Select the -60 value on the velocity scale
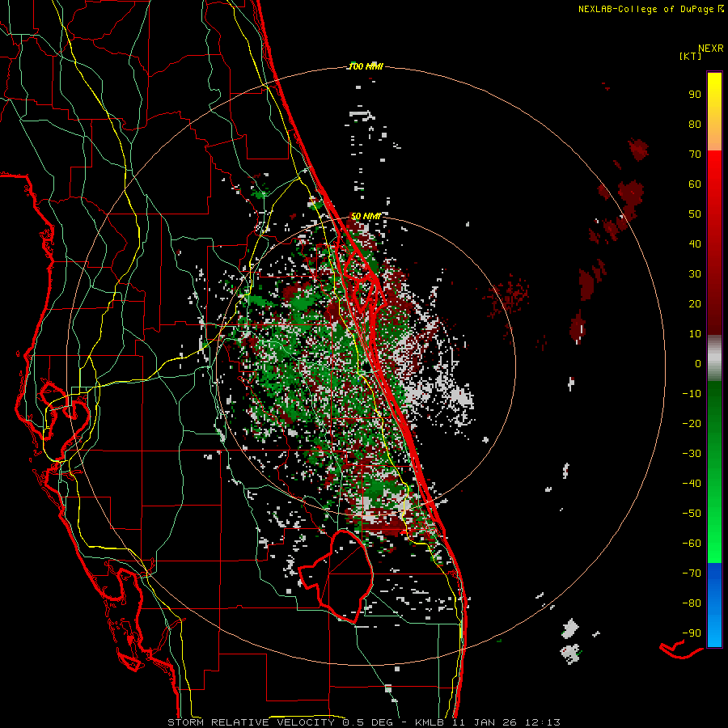 tap(692, 544)
